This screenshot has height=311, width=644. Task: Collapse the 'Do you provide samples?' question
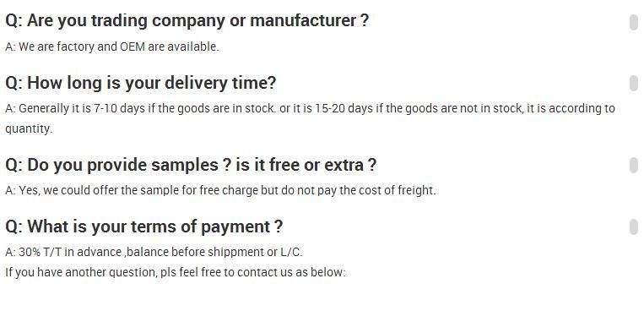(x=191, y=165)
